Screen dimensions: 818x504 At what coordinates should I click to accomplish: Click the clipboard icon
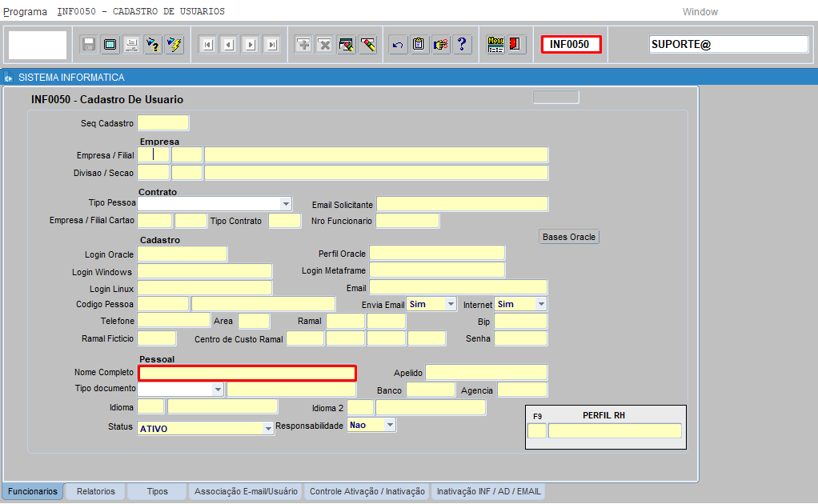(419, 44)
